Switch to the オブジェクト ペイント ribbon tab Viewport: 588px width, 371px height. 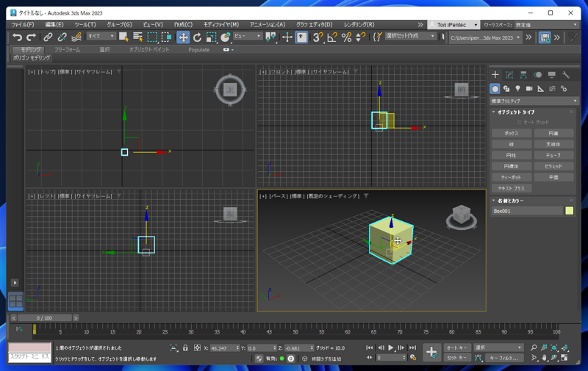(149, 49)
